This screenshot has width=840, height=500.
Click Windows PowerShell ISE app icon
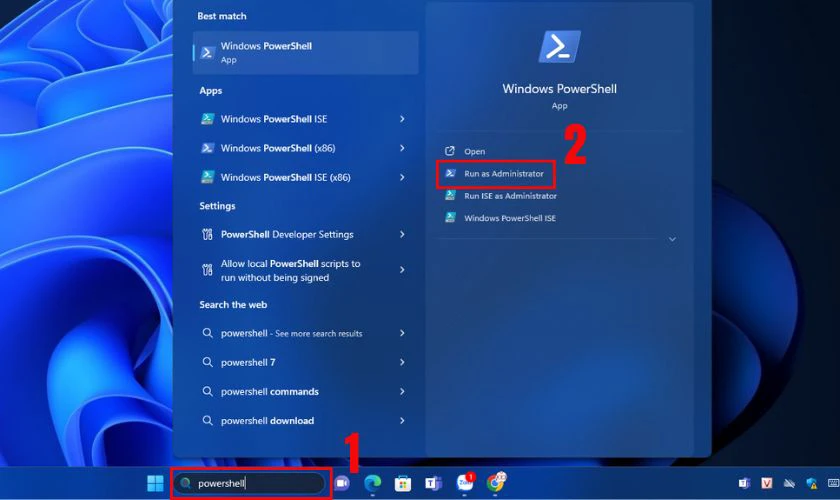(x=207, y=119)
